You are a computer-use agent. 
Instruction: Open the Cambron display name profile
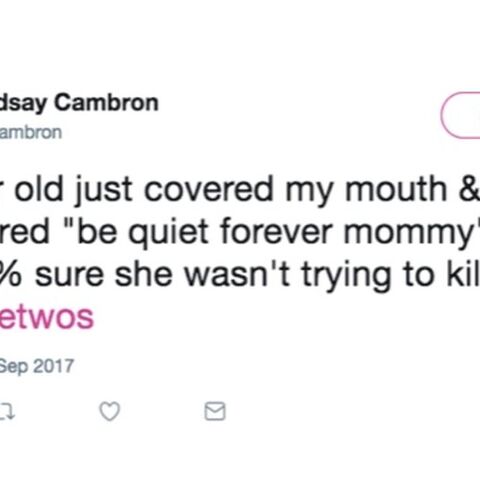(79, 102)
